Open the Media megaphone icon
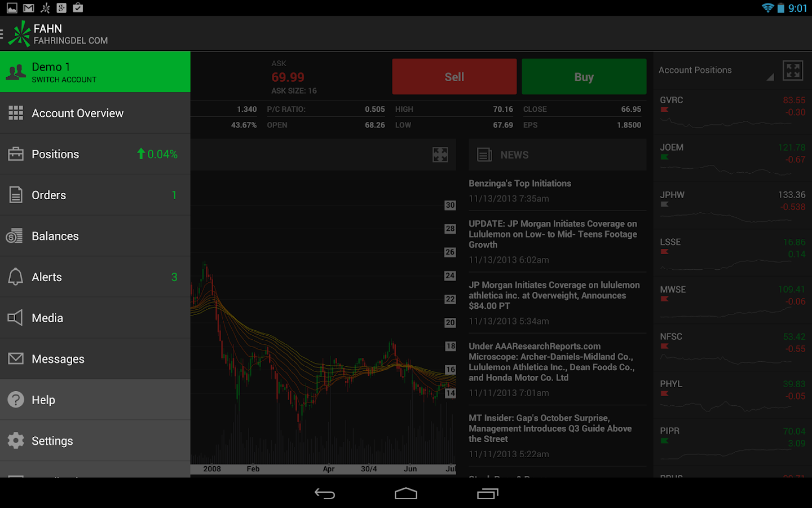 15,318
